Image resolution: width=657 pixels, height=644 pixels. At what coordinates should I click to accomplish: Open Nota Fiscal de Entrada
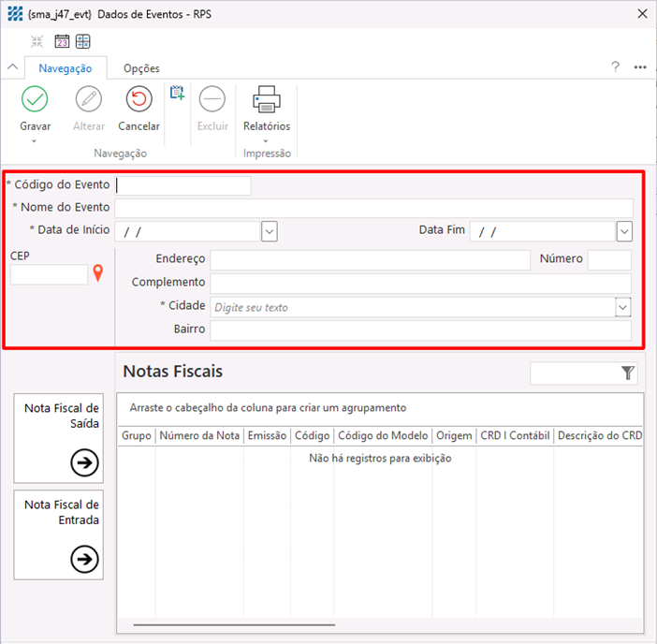84,559
